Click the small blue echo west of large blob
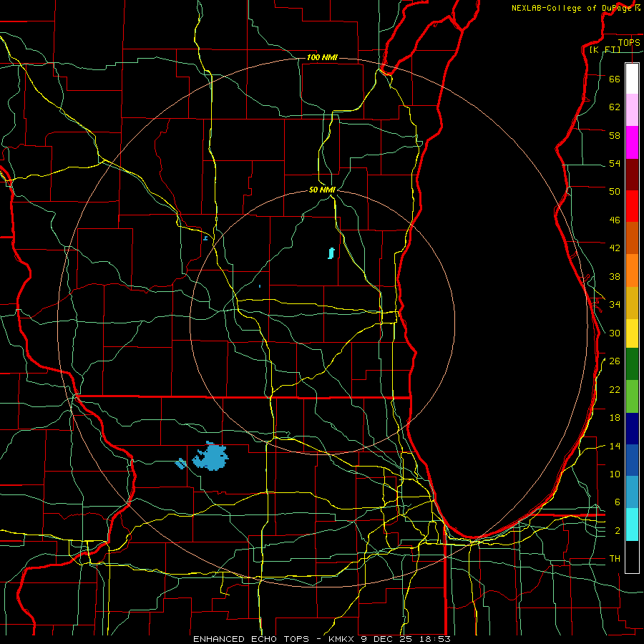The width and height of the screenshot is (644, 644). tap(181, 464)
